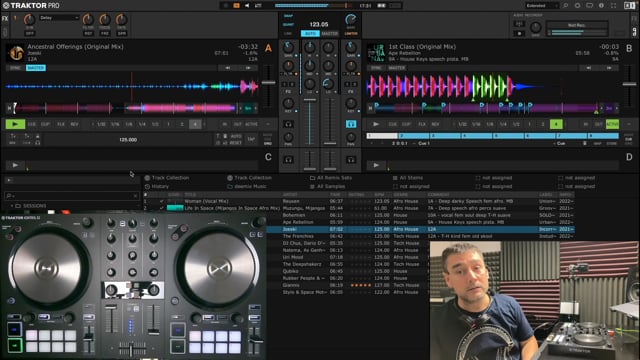Delete cue with trash icon on Deck B
This screenshot has width=640, height=360.
tap(584, 143)
